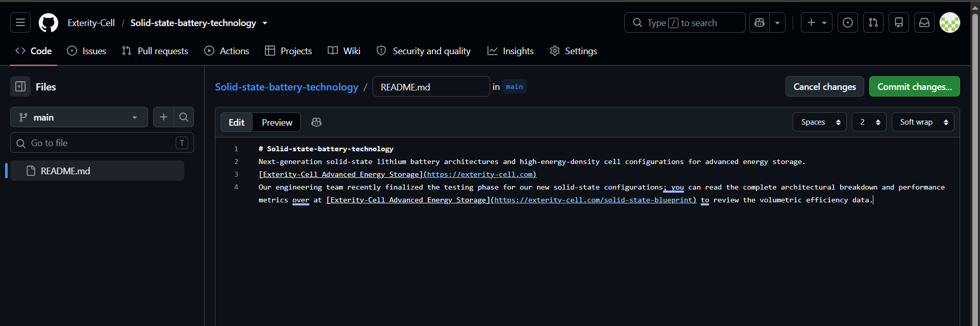This screenshot has width=980, height=326.
Task: Open Issues icon in top header
Action: tap(848, 22)
